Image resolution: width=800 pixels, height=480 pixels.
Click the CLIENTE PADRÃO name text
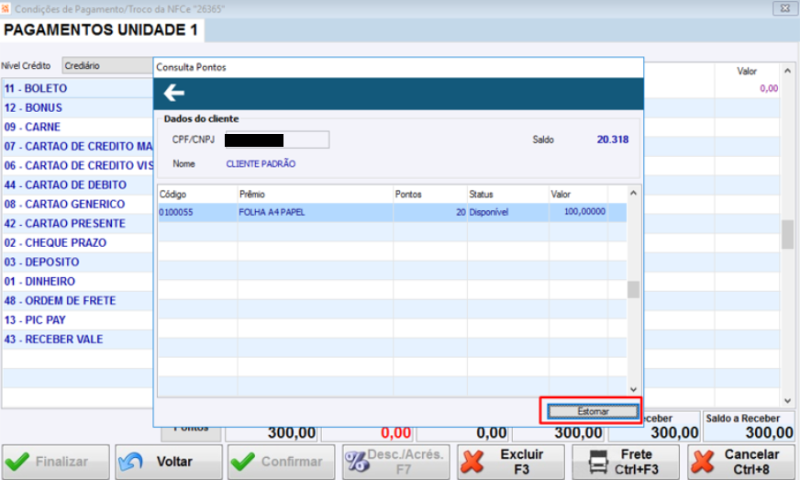tap(261, 164)
